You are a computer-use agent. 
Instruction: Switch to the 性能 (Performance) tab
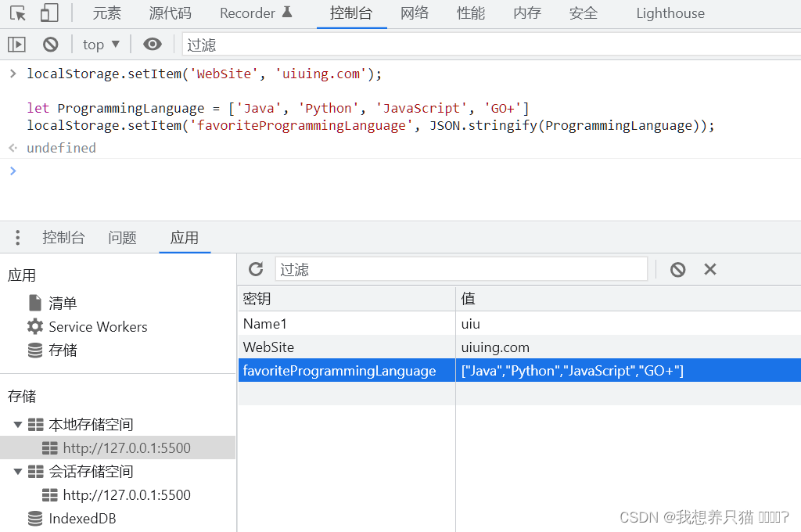470,13
